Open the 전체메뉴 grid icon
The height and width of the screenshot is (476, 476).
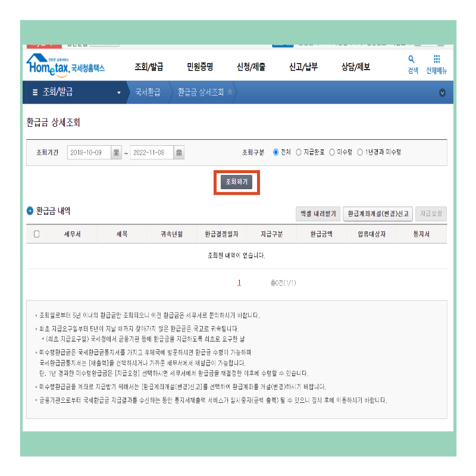tap(437, 60)
